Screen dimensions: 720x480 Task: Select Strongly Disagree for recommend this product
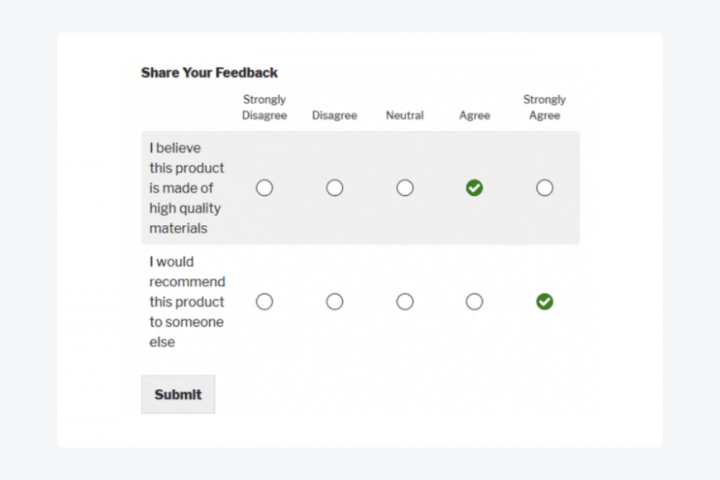[x=264, y=302]
